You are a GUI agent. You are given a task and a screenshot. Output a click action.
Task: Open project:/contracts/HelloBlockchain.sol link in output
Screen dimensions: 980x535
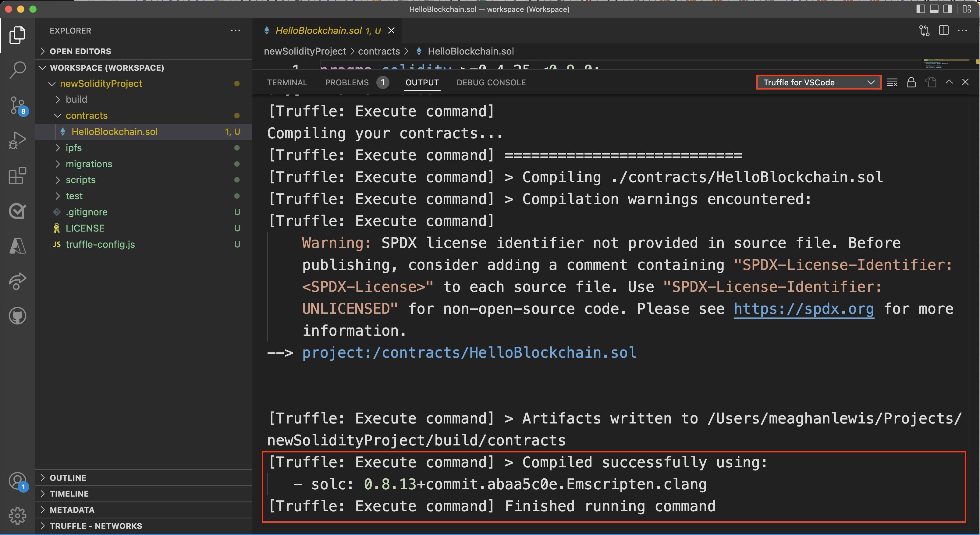pos(469,353)
